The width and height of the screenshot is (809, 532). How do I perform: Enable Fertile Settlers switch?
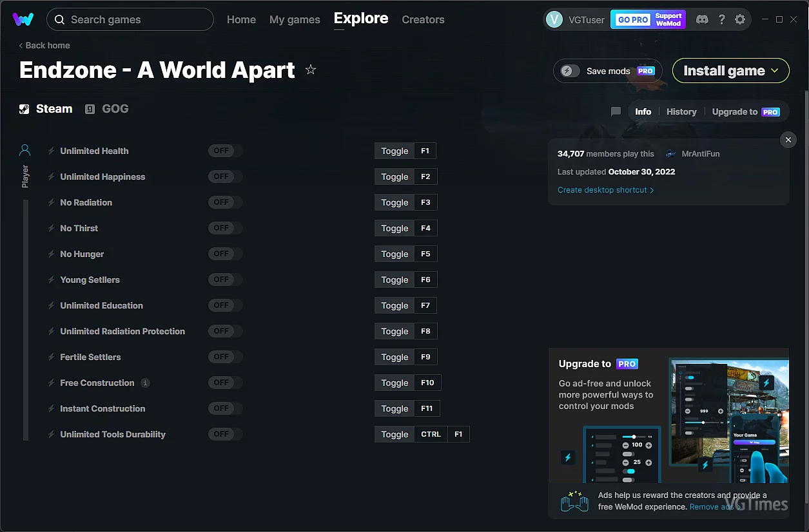click(225, 357)
